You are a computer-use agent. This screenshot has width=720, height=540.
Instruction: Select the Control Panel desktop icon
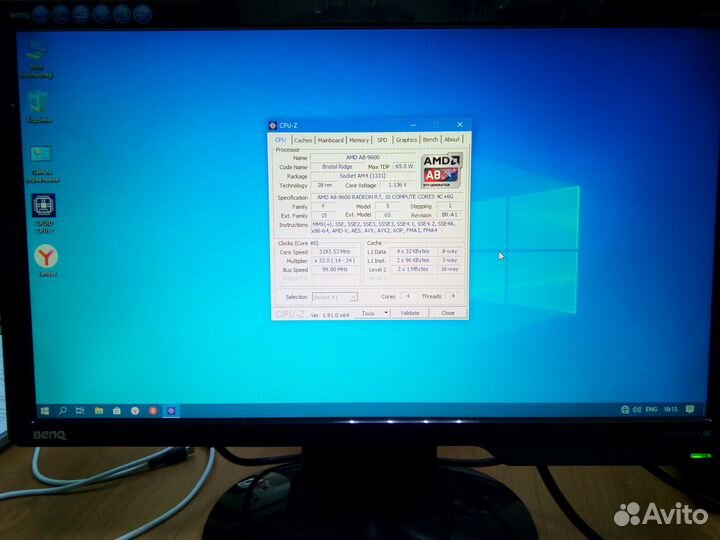tap(42, 164)
